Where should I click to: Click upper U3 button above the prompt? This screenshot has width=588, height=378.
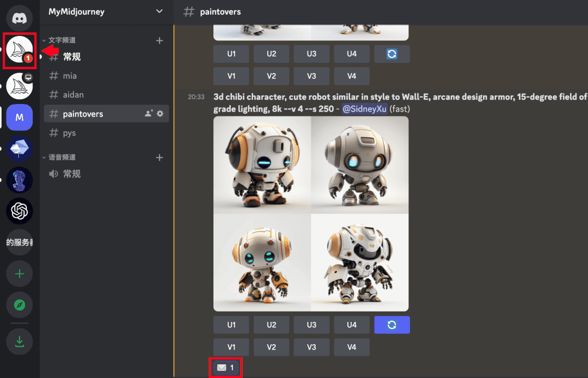click(x=311, y=54)
